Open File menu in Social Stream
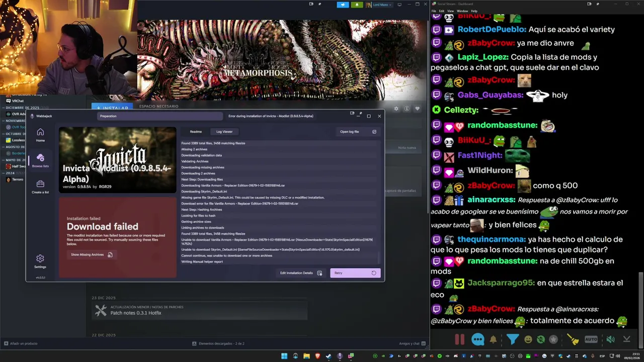Image resolution: width=644 pixels, height=362 pixels. pyautogui.click(x=434, y=11)
